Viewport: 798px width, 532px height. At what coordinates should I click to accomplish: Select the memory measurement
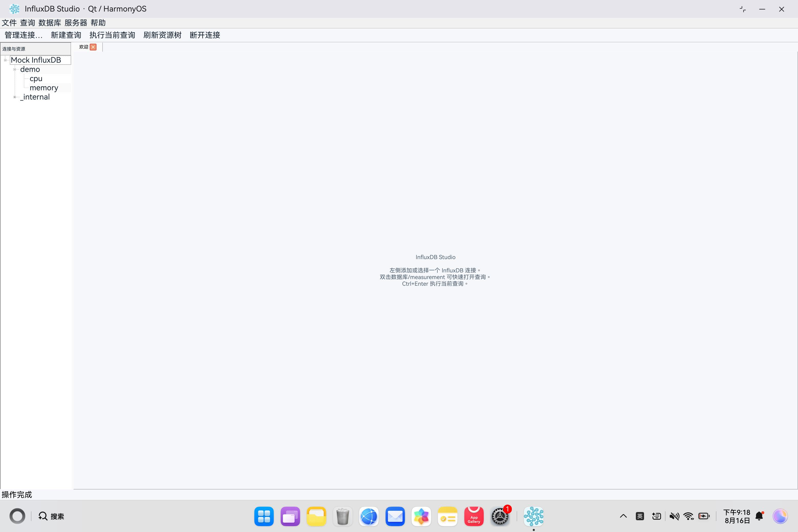click(44, 87)
